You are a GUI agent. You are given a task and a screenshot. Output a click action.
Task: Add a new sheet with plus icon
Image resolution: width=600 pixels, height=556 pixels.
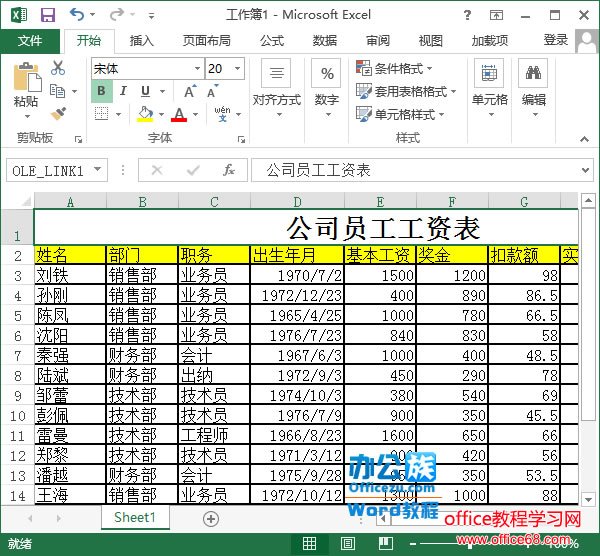click(x=210, y=518)
